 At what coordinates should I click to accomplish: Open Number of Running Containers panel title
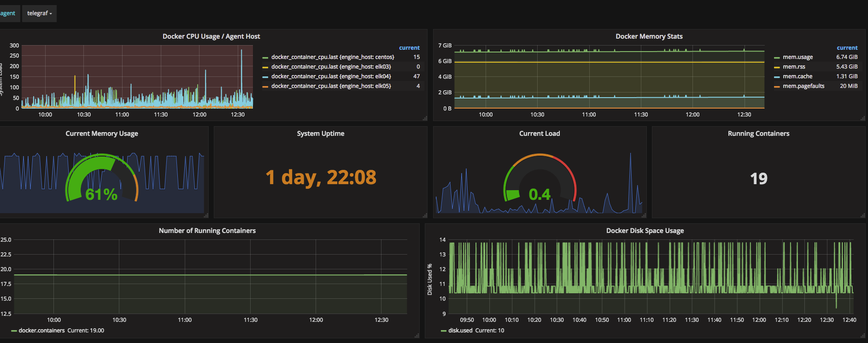pos(207,231)
